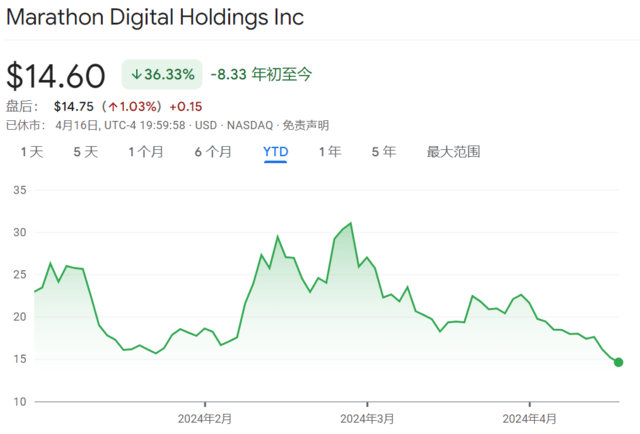Image resolution: width=640 pixels, height=434 pixels.
Task: Click the red up arrow beside 1.03%
Action: coord(115,106)
